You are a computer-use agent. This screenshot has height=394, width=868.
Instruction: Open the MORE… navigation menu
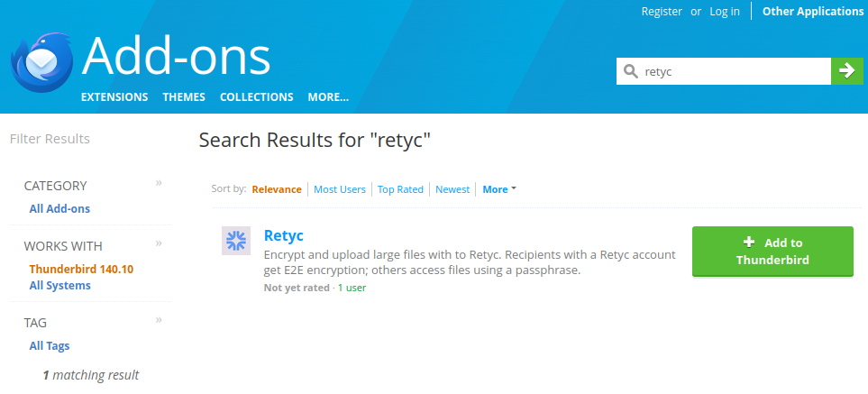click(x=328, y=96)
